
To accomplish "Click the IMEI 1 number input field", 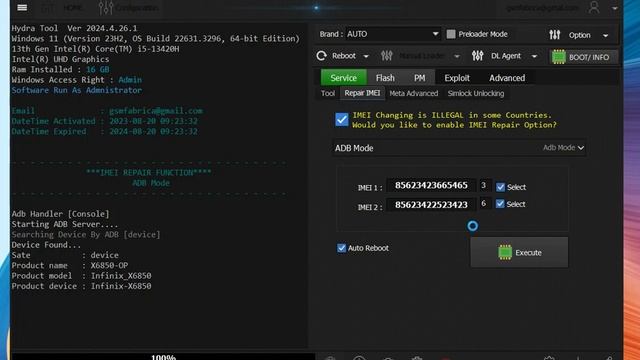I will pos(431,185).
